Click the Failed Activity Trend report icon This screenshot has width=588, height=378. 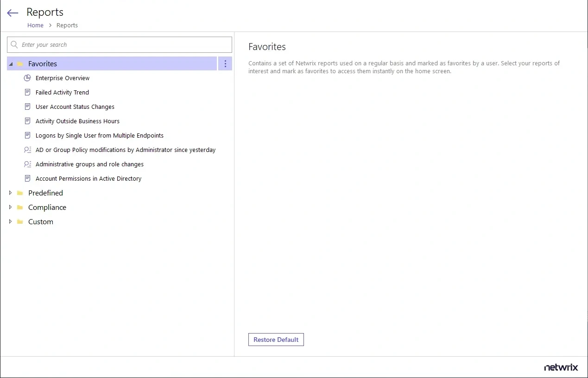27,92
